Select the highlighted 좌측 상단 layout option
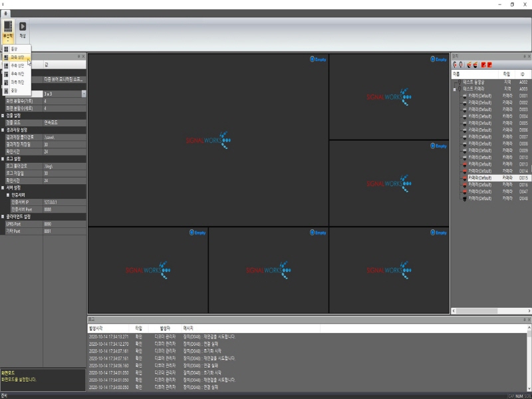532x399 pixels. coord(16,57)
